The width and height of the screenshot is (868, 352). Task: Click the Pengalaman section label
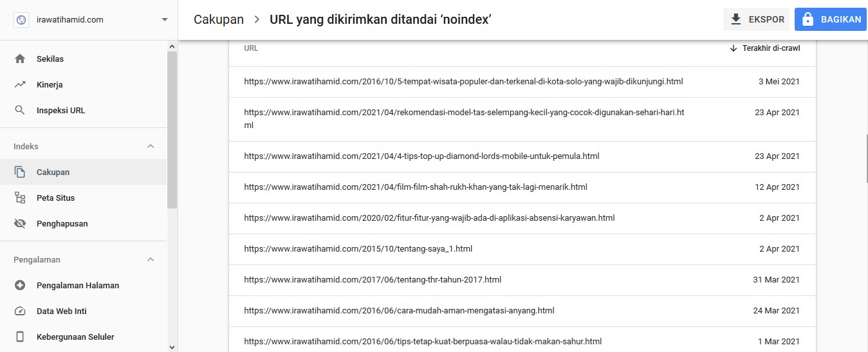pyautogui.click(x=37, y=259)
